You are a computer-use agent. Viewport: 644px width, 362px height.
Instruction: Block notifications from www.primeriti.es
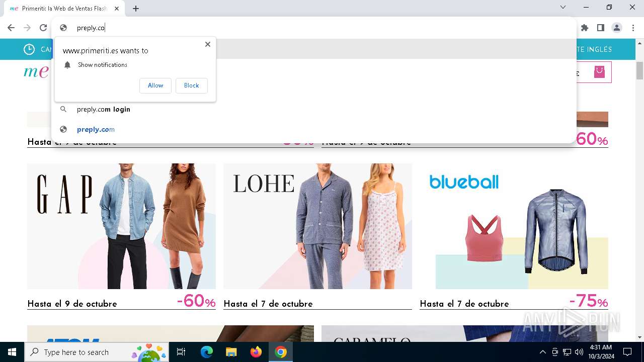(x=191, y=85)
